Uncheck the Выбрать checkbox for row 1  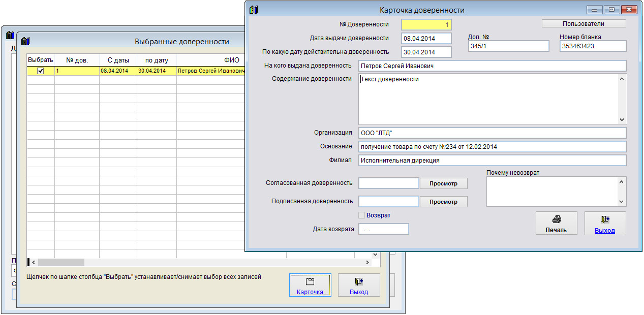(x=41, y=71)
